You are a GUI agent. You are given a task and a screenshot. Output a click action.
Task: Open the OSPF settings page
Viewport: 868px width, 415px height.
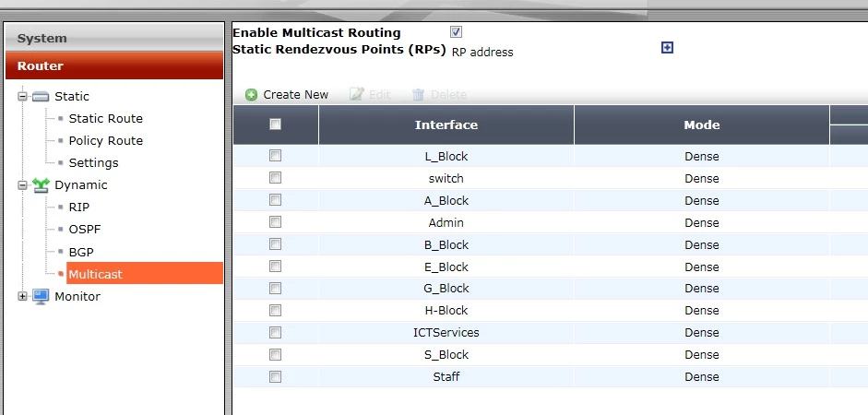85,229
